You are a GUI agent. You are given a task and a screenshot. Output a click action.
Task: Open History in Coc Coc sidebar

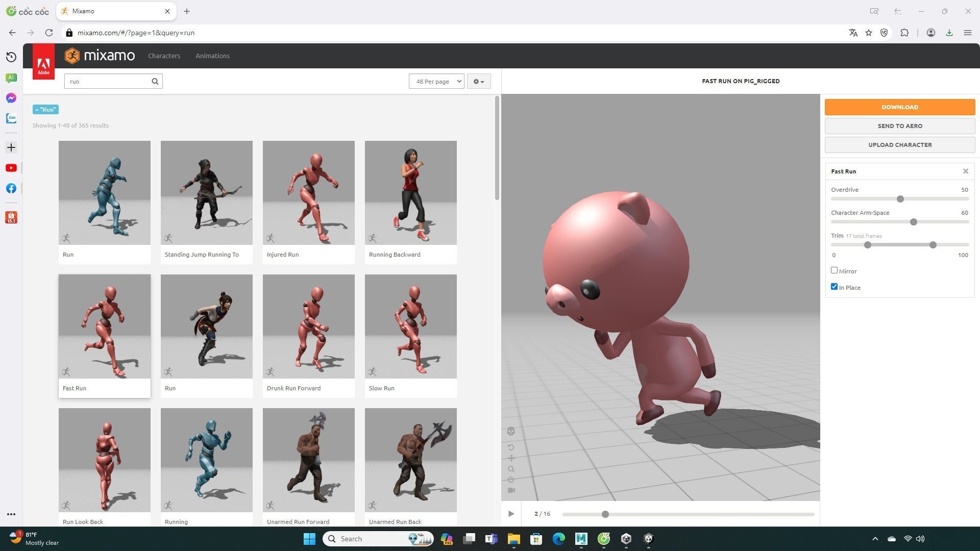[x=11, y=57]
